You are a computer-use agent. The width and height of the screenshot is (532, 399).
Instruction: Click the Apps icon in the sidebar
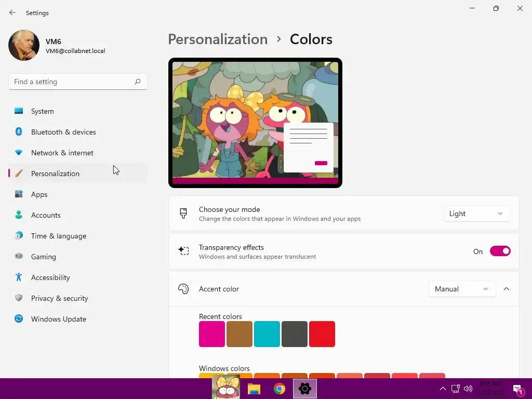19,194
